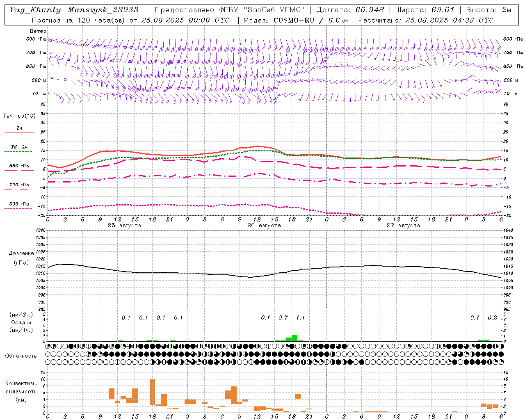Click the 0.7 precipitation amount
The height and width of the screenshot is (420, 525).
click(283, 318)
